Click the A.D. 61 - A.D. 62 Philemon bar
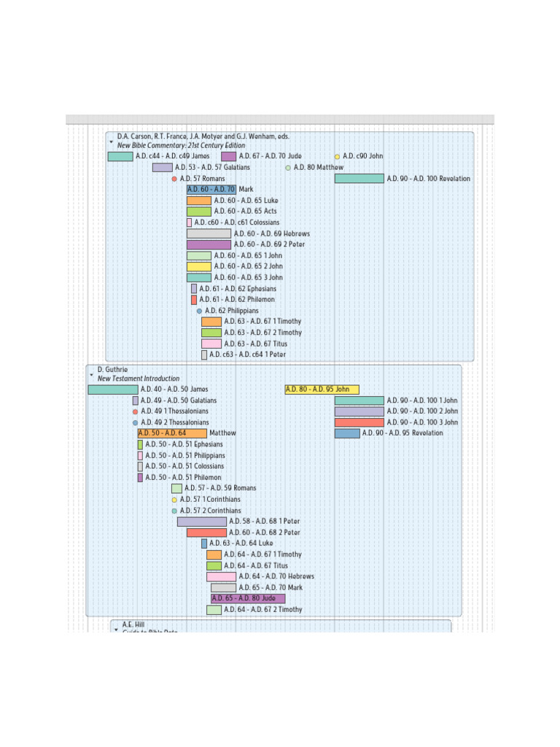Image resolution: width=560 pixels, height=747 pixels. tap(194, 300)
